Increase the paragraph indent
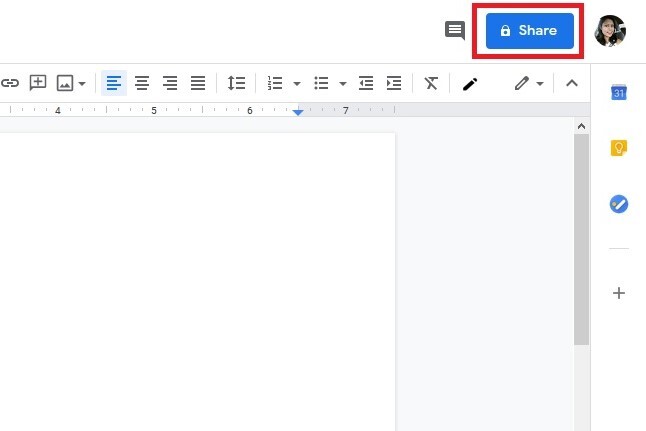 point(394,83)
